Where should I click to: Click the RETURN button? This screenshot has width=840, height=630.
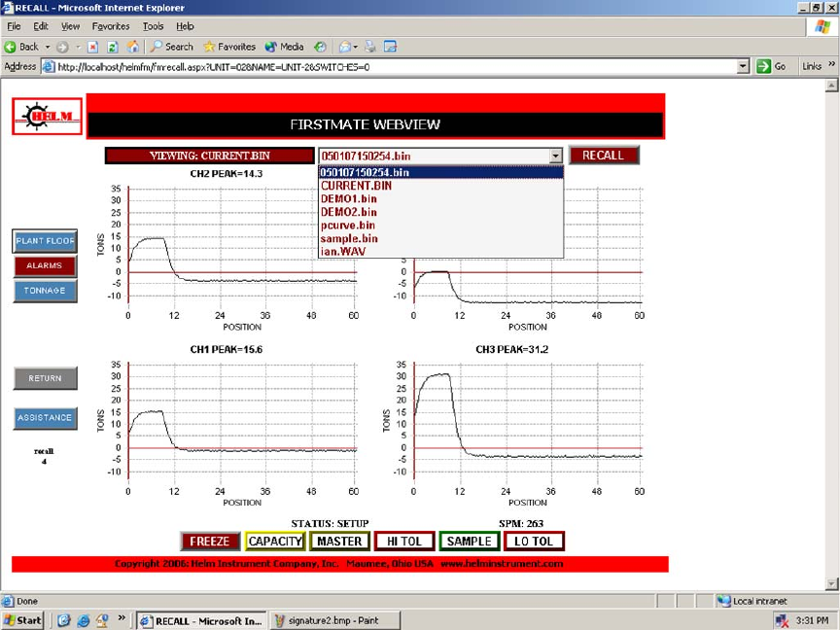pyautogui.click(x=45, y=378)
